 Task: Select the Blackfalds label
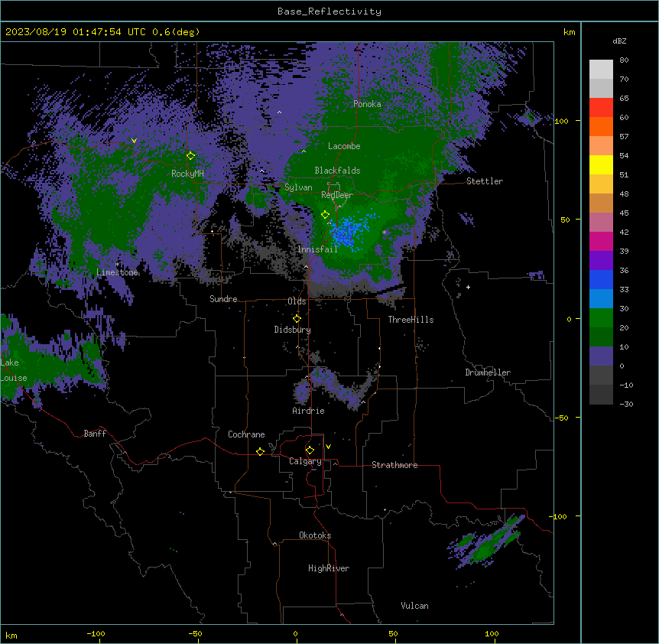(337, 171)
